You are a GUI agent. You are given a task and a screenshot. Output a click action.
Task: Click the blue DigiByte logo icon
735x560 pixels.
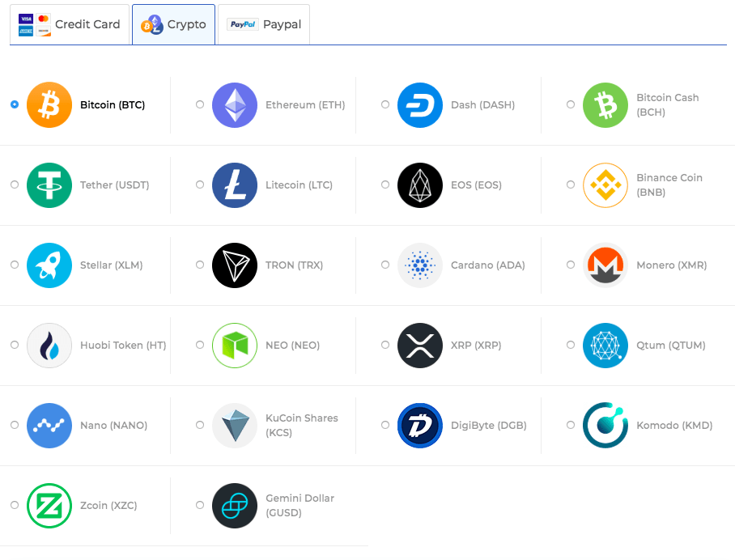[x=420, y=425]
